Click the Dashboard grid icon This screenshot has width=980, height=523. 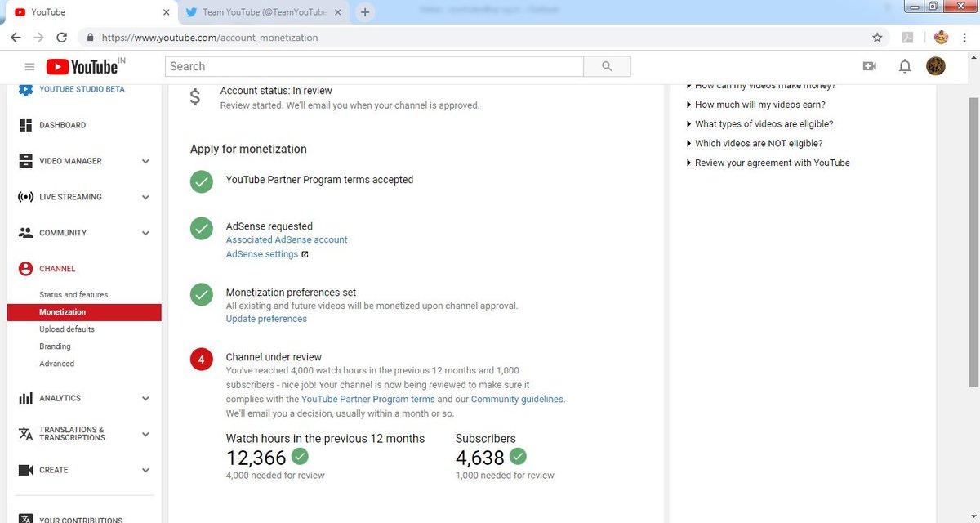(x=25, y=125)
